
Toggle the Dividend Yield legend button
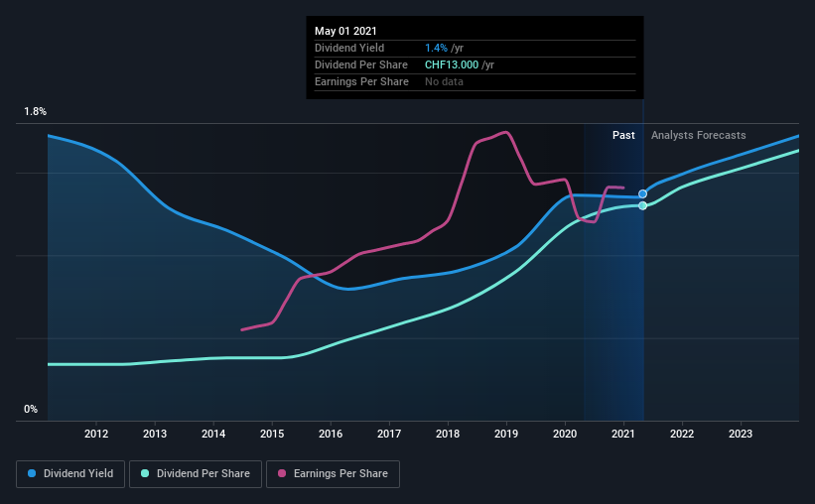point(69,474)
